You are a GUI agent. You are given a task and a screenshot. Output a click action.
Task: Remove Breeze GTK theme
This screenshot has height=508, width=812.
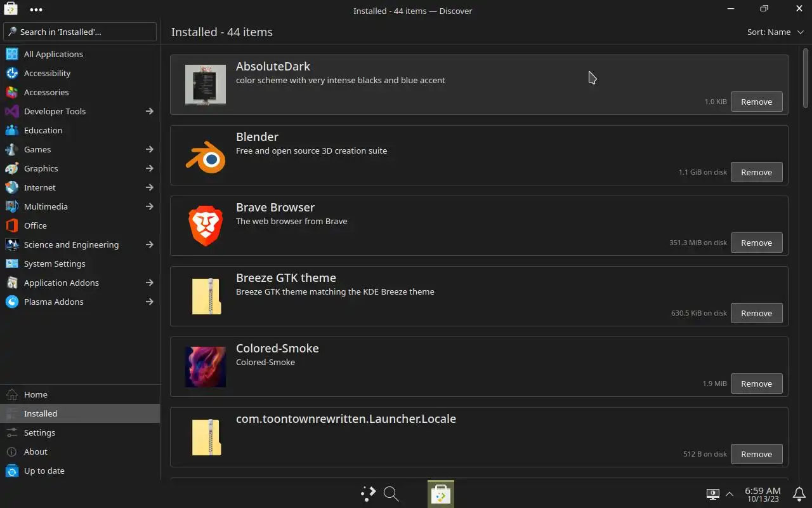pyautogui.click(x=756, y=313)
